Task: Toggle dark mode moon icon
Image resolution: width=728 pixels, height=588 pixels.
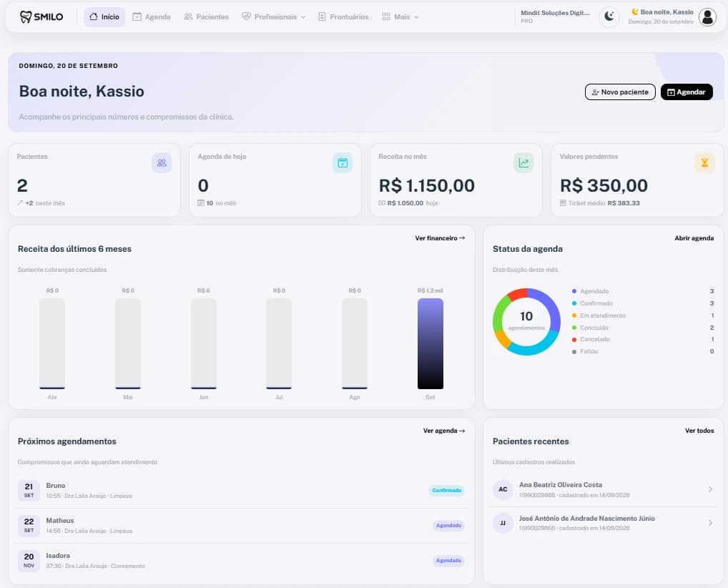Action: (x=609, y=16)
